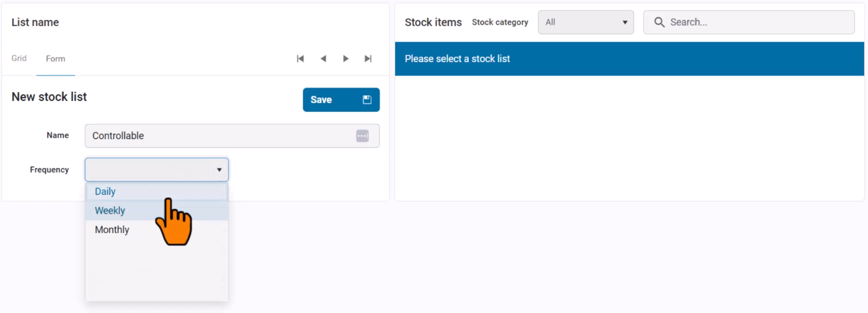The width and height of the screenshot is (868, 313).
Task: Go to next record arrow
Action: 346,59
